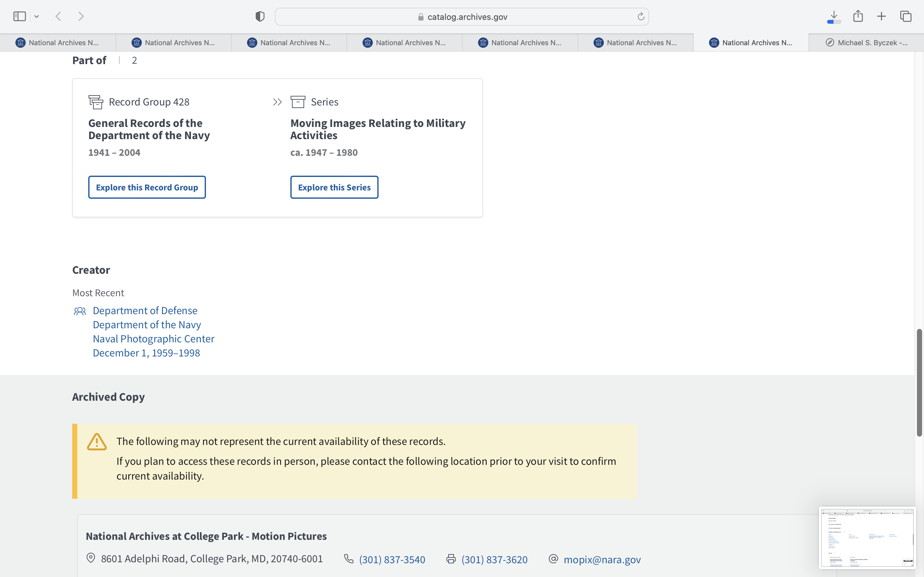
Task: Open the Department of Defense creator link
Action: click(145, 311)
